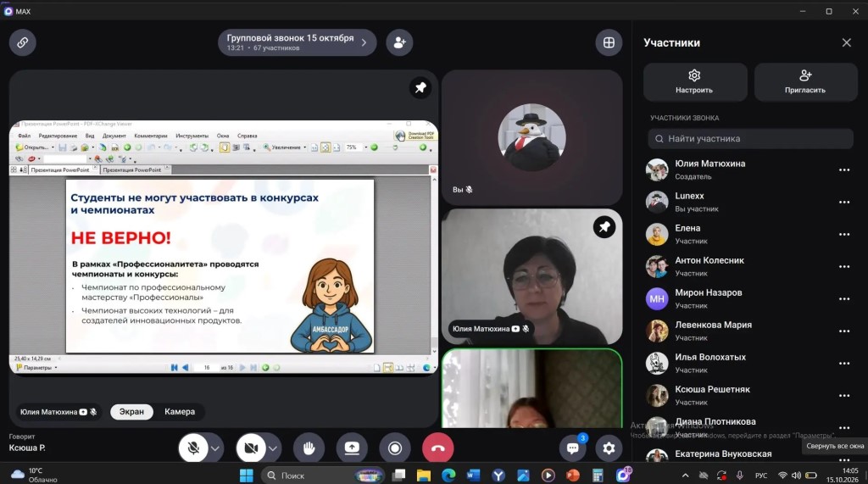Close the Участники panel
The height and width of the screenshot is (484, 868).
click(847, 42)
